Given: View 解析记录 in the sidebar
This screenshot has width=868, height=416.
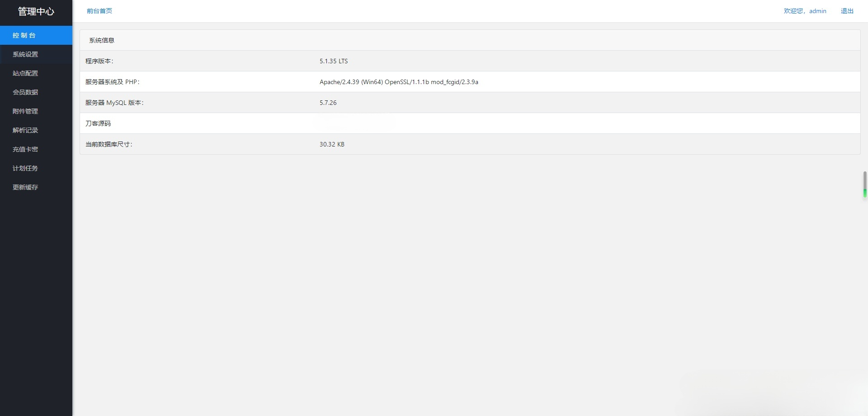Looking at the screenshot, I should pos(25,130).
